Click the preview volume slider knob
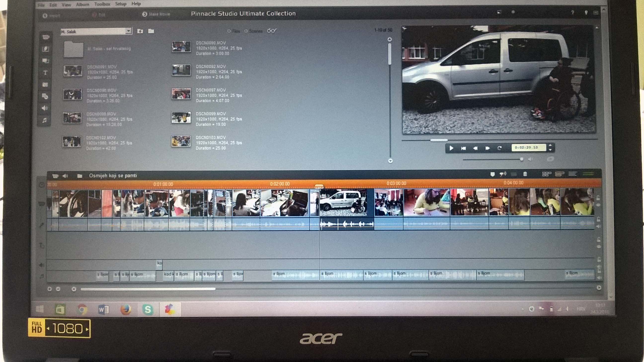 522,159
